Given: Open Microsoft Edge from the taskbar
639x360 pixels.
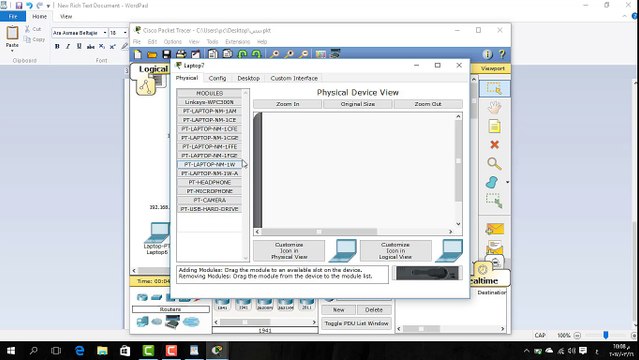Looking at the screenshot, I should click(x=79, y=350).
